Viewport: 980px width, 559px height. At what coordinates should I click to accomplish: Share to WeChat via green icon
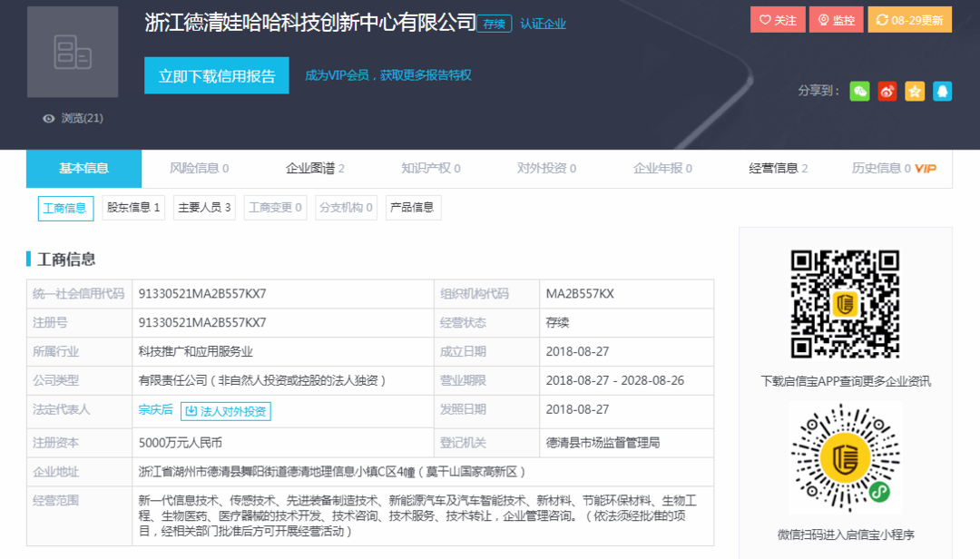(x=859, y=92)
